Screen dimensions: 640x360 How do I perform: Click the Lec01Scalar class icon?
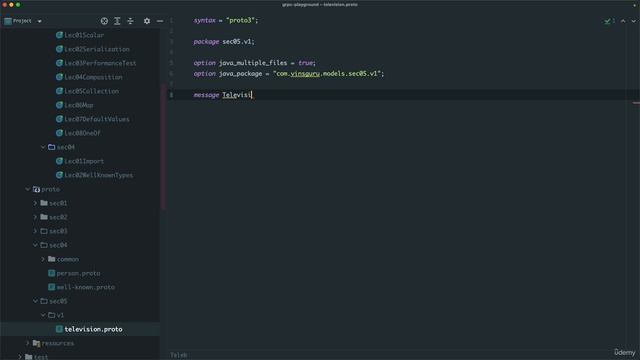click(x=59, y=35)
